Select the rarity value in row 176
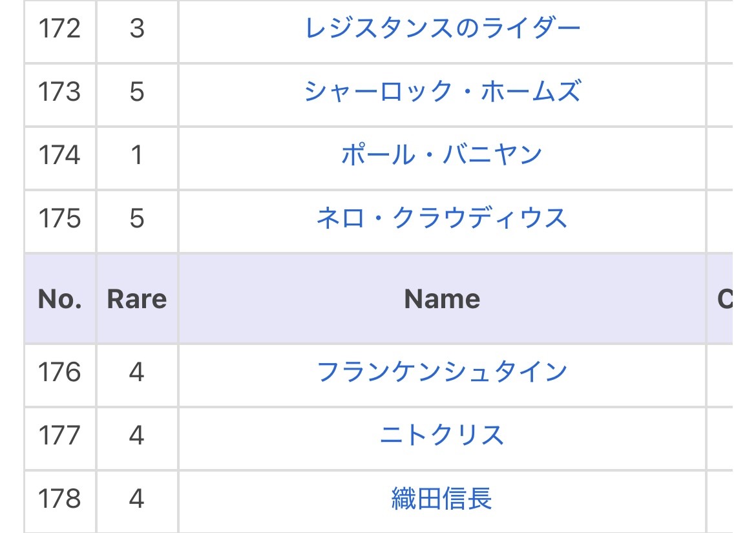The image size is (756, 533). 137,372
